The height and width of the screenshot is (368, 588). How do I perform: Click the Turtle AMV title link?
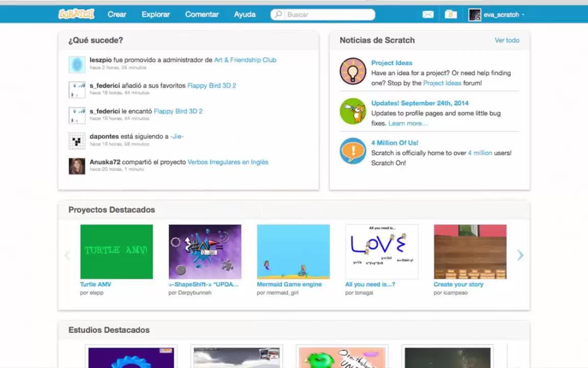point(95,284)
